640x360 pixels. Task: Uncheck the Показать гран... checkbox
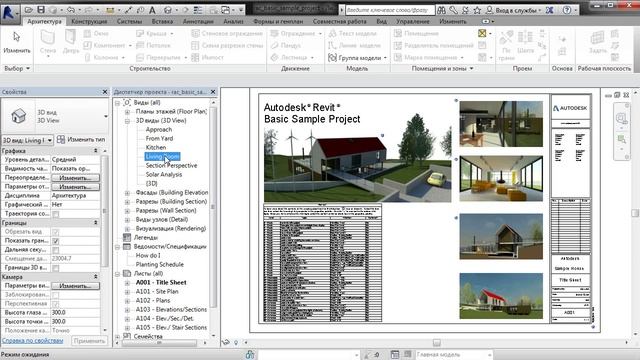click(x=56, y=241)
